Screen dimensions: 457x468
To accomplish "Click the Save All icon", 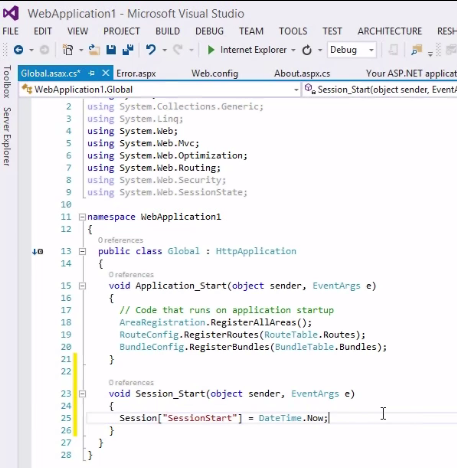I will point(128,50).
